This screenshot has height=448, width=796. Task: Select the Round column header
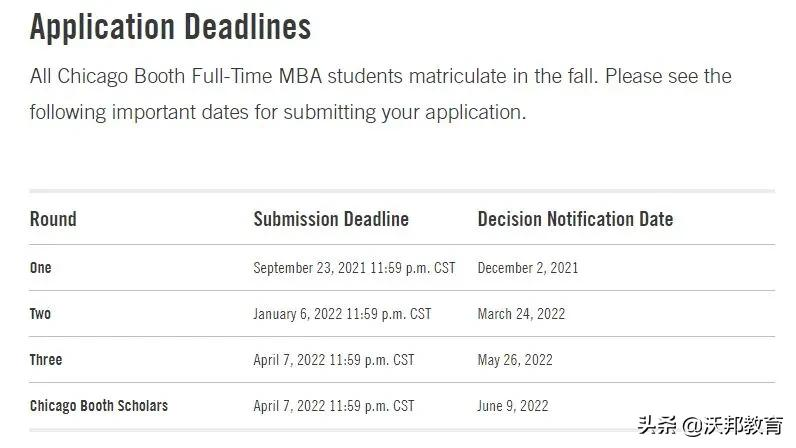coord(53,219)
